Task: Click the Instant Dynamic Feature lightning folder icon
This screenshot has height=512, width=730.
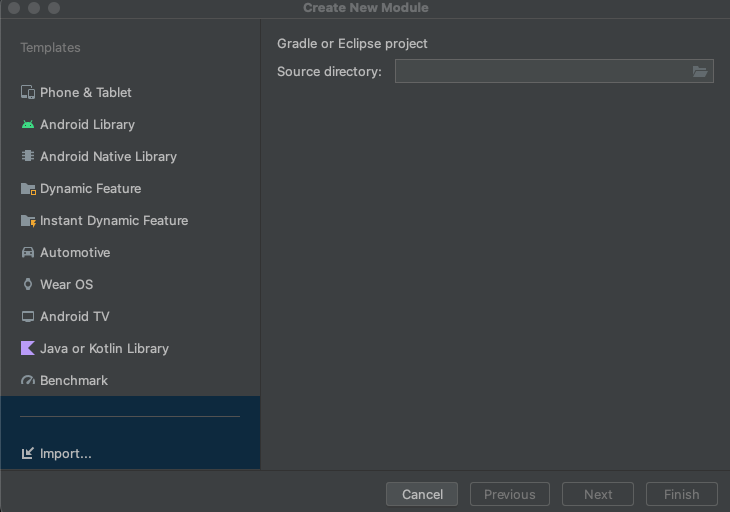Action: tap(28, 221)
